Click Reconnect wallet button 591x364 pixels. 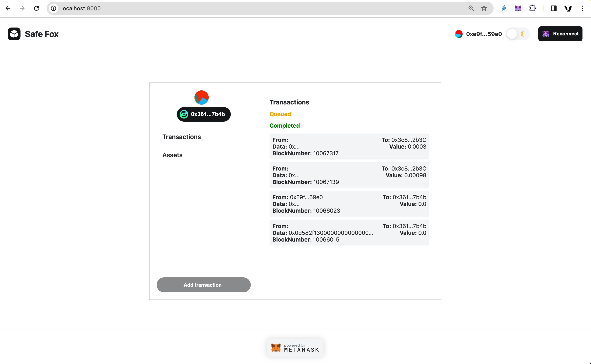[x=560, y=34]
